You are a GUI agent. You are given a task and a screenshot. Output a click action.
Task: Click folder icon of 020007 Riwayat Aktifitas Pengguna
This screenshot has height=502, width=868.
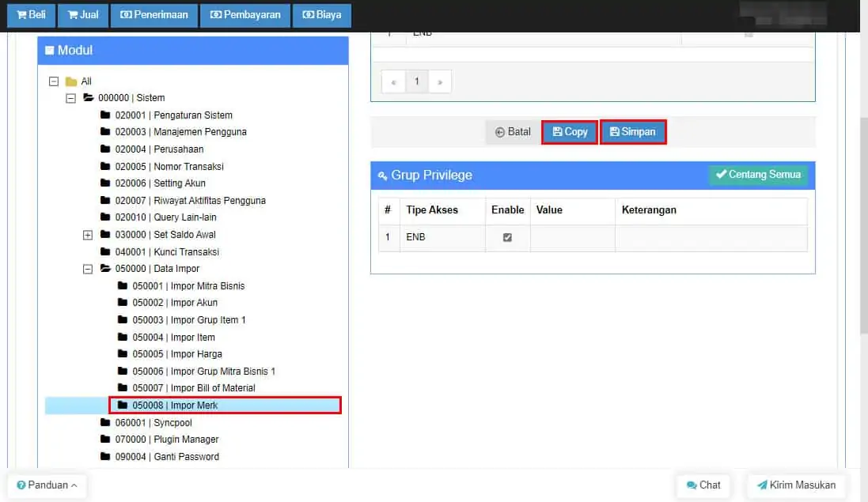pyautogui.click(x=105, y=199)
